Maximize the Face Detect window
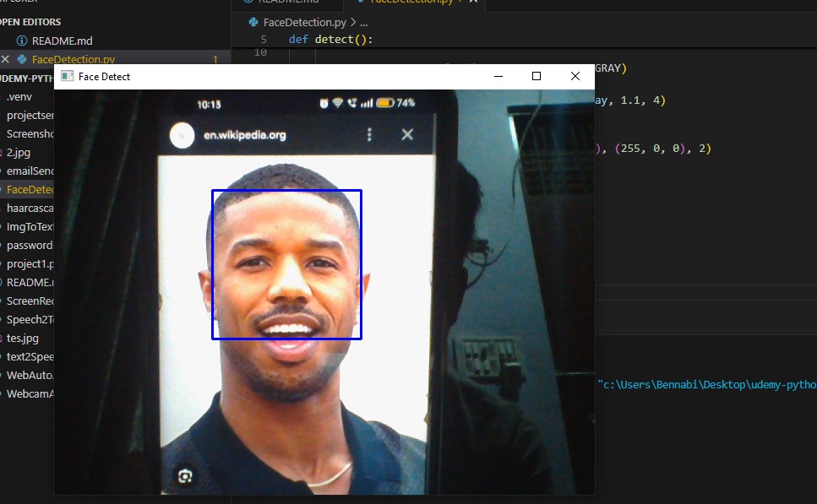This screenshot has width=817, height=504. (536, 76)
